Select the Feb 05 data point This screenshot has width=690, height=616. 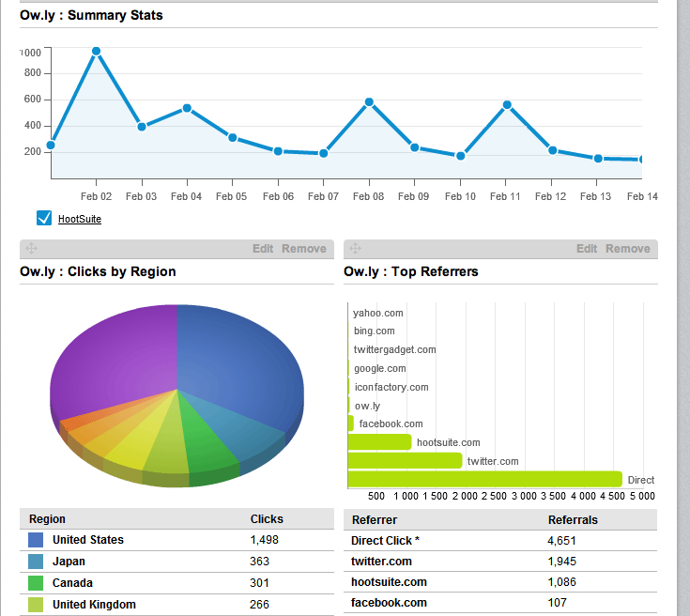[x=233, y=138]
